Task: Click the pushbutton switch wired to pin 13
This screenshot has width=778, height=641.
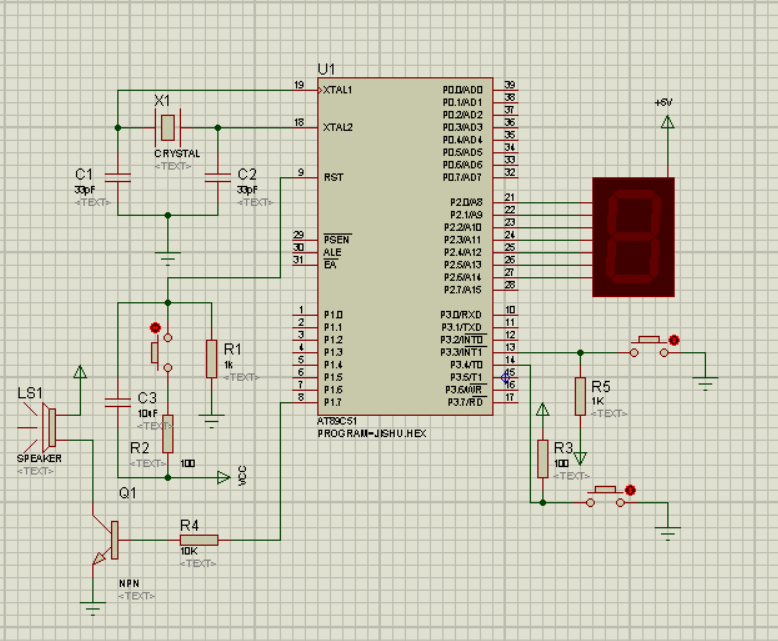Action: [x=649, y=347]
